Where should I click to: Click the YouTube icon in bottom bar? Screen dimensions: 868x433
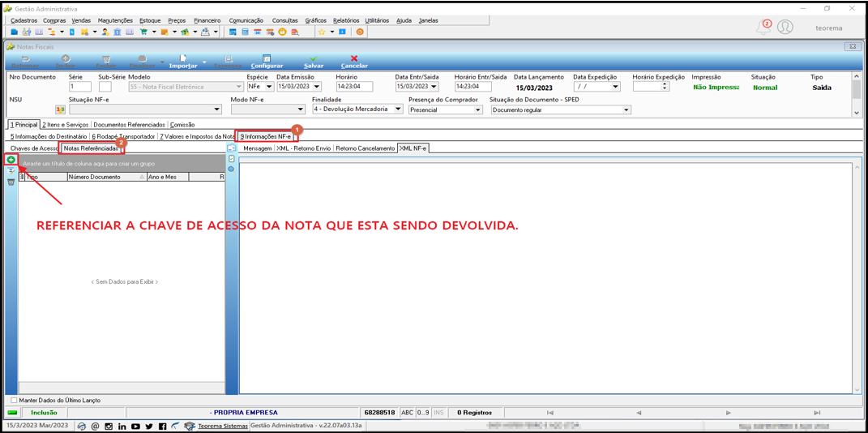point(135,427)
